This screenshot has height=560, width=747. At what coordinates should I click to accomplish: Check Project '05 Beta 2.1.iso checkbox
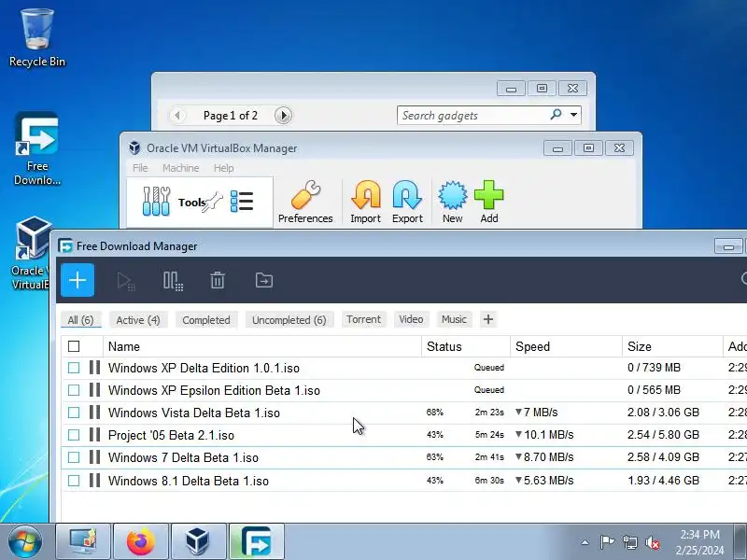click(74, 435)
